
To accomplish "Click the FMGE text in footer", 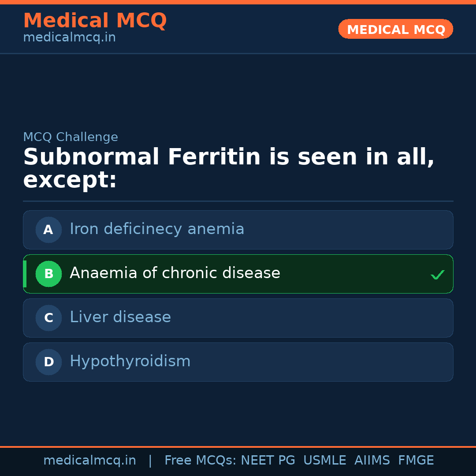I will coord(416,461).
